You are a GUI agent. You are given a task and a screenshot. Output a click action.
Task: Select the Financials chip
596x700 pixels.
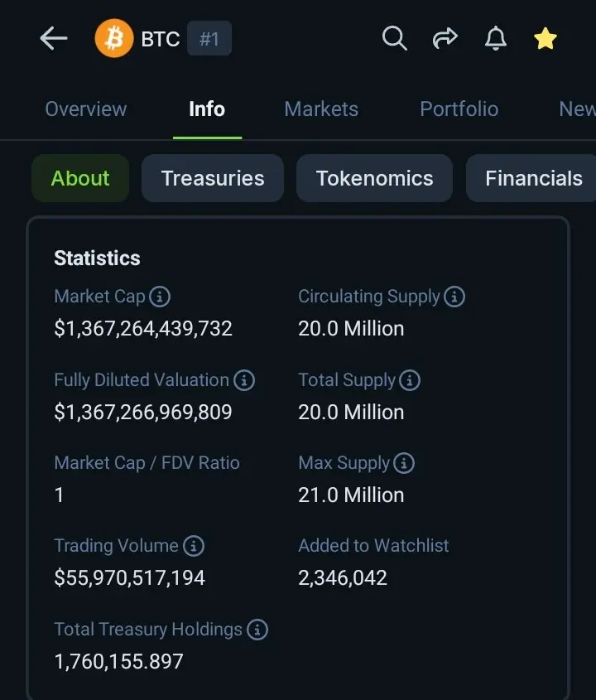(x=533, y=178)
